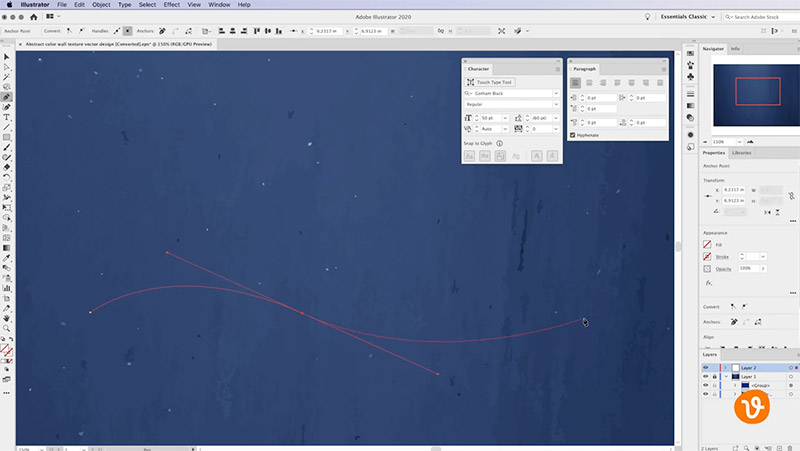
Task: Click Convert to corner point in Properties
Action: [733, 307]
